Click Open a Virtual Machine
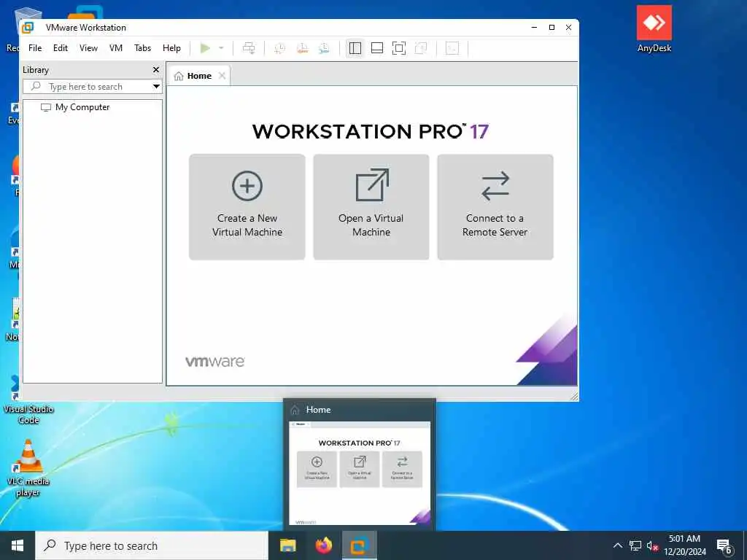 click(371, 207)
